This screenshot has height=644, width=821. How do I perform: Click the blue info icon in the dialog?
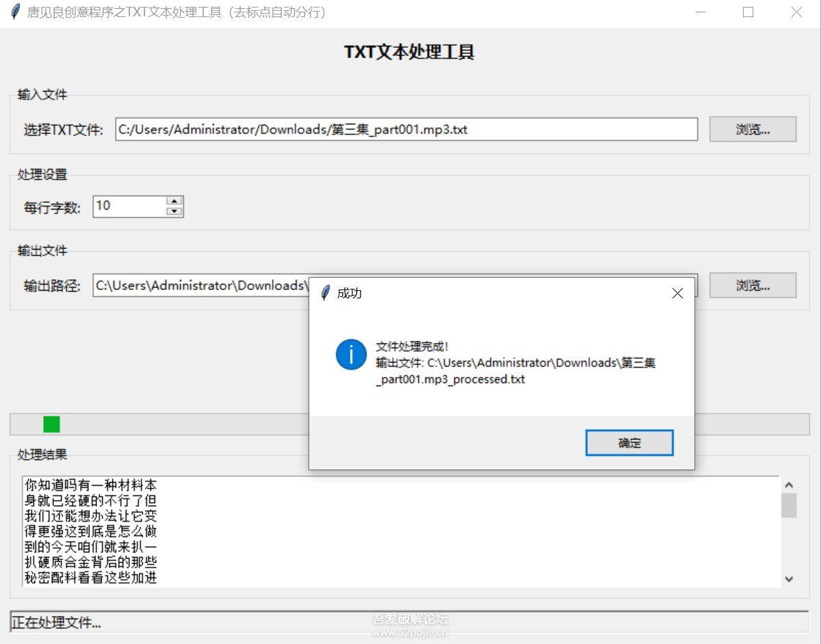[350, 355]
